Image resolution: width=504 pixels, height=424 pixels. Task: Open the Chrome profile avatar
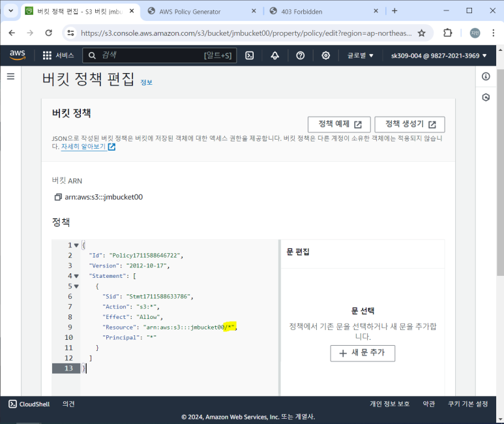point(475,33)
